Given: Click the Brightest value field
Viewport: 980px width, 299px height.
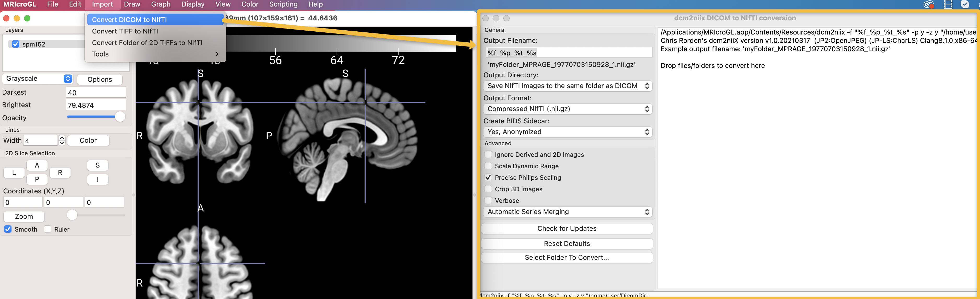Looking at the screenshot, I should [x=96, y=105].
